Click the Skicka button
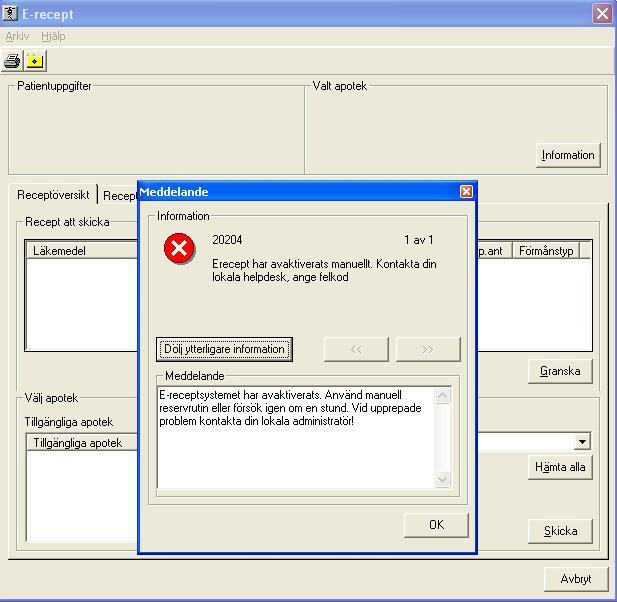This screenshot has width=617, height=602. [x=560, y=531]
